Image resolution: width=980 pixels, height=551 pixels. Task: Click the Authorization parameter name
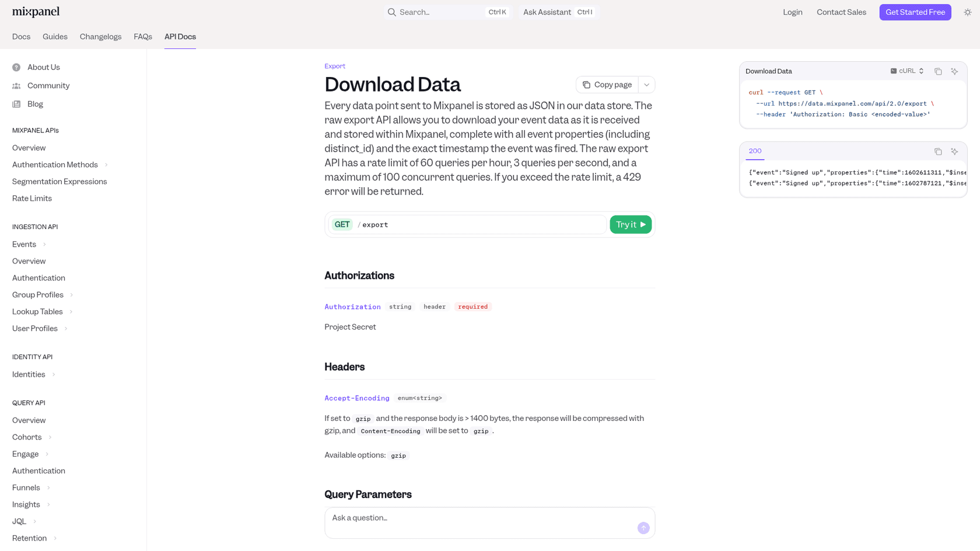pyautogui.click(x=352, y=307)
